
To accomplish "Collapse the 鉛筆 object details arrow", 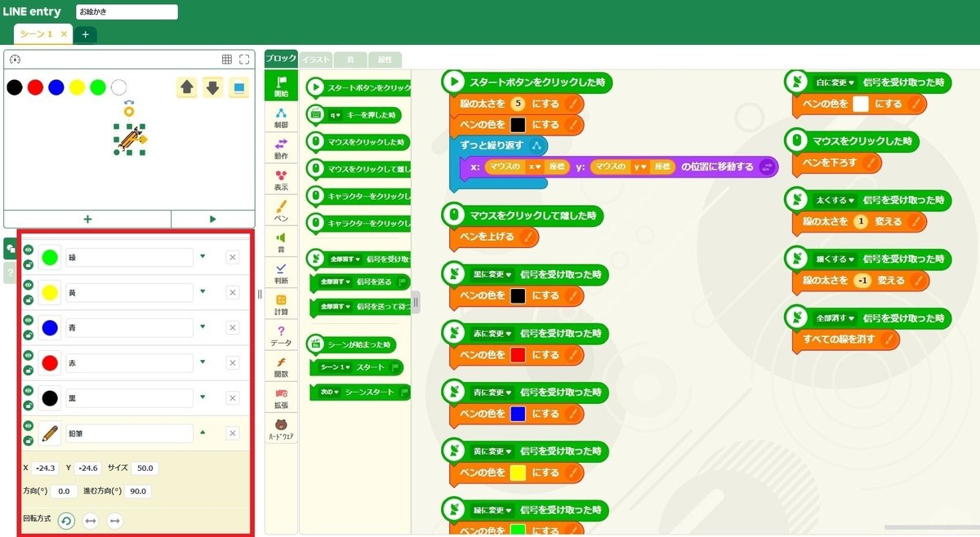I will tap(203, 432).
